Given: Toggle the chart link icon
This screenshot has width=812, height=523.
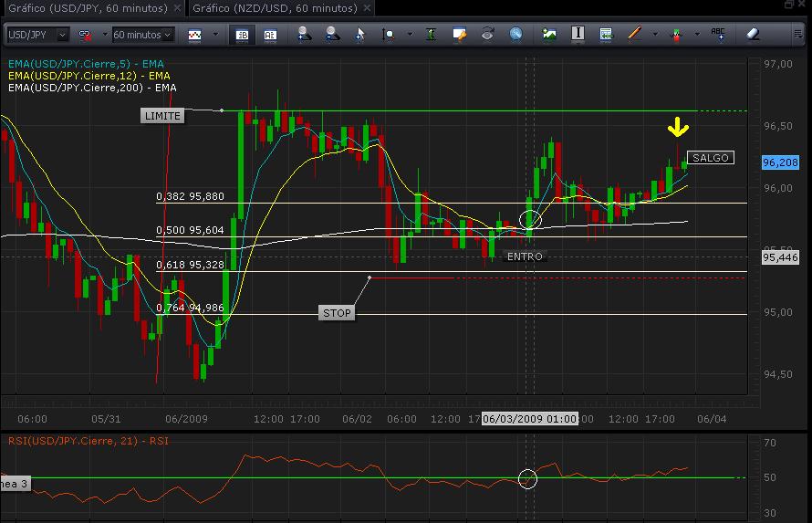Looking at the screenshot, I should pyautogui.click(x=85, y=35).
